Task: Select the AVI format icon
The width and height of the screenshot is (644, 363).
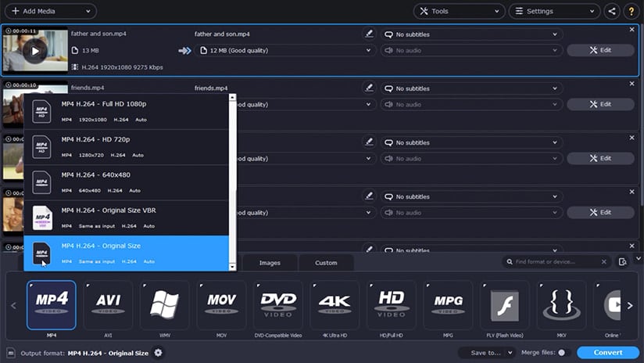Action: point(108,305)
